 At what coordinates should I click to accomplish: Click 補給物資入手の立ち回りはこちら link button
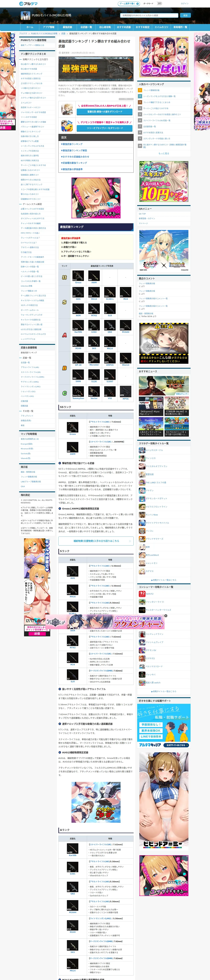coord(96,541)
